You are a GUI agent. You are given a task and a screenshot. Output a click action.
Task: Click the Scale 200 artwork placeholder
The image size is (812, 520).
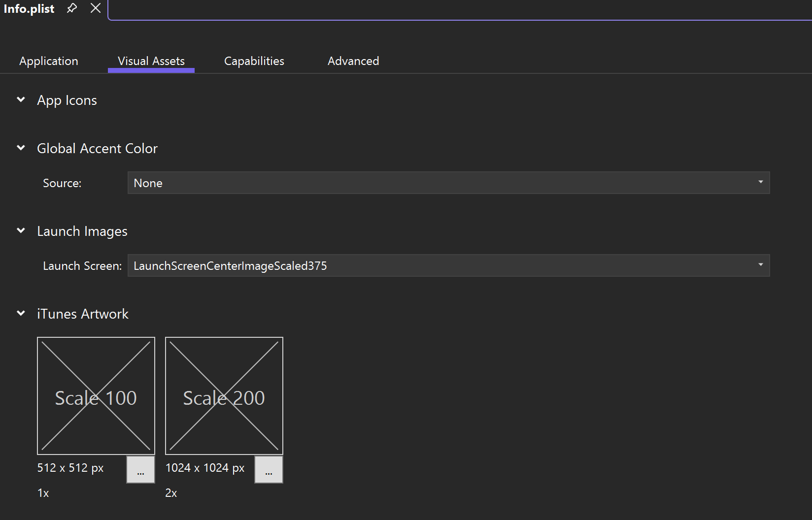pos(224,396)
